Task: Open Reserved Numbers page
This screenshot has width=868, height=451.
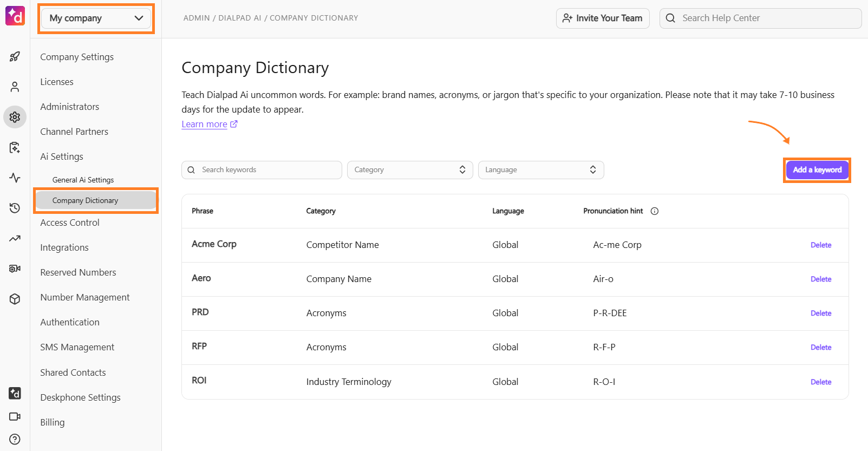Action: (x=78, y=272)
